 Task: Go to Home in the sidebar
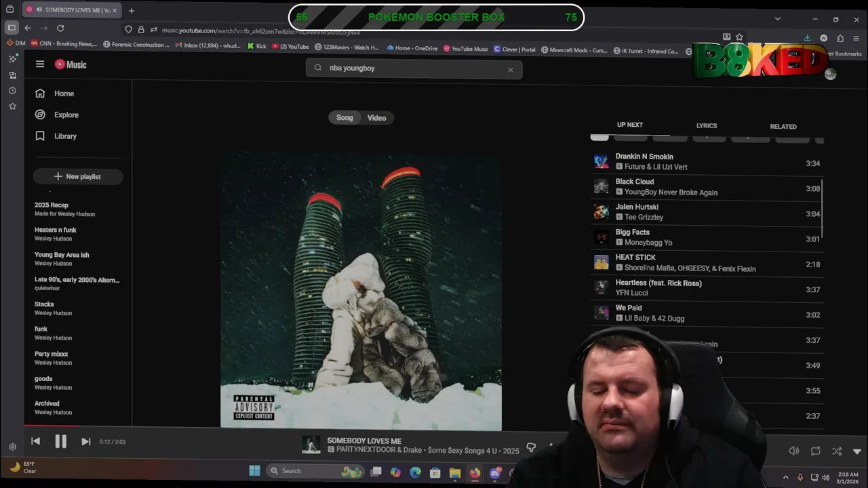54,94
